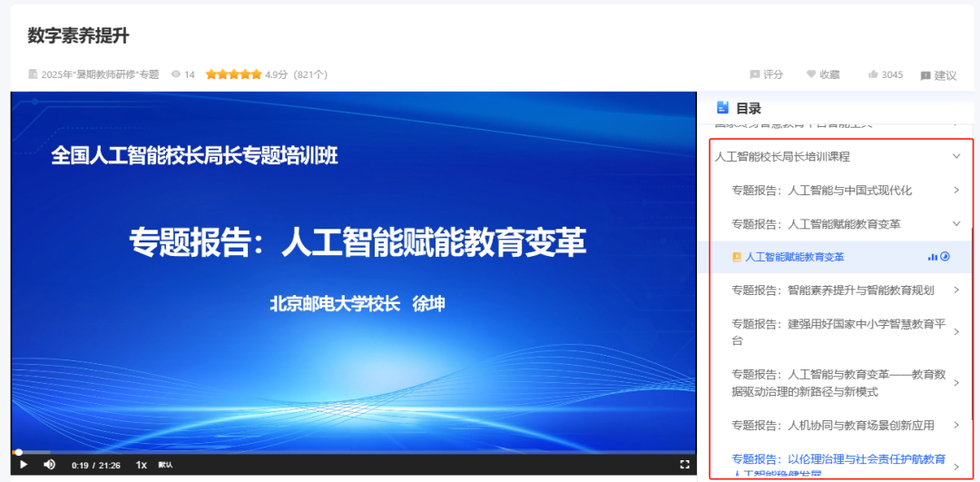Mute the video volume speaker icon
Viewport: 980px width, 482px height.
coord(49,465)
